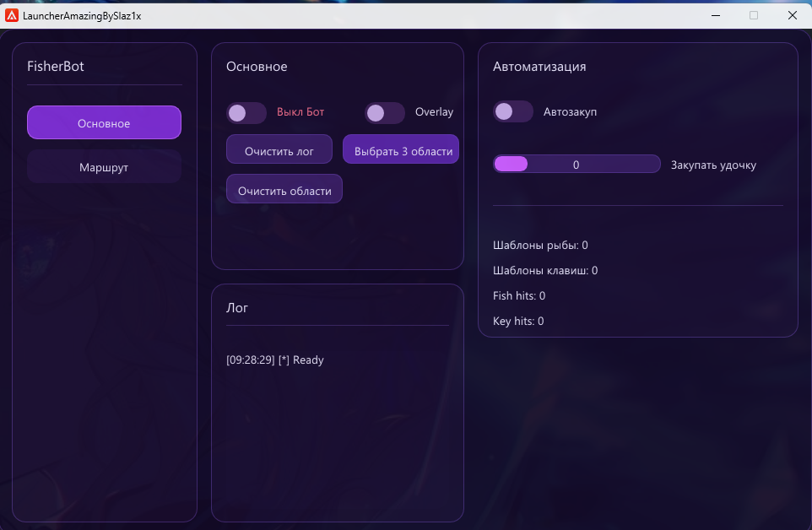The width and height of the screenshot is (812, 530).
Task: Select the Fish hits counter line
Action: tap(519, 296)
